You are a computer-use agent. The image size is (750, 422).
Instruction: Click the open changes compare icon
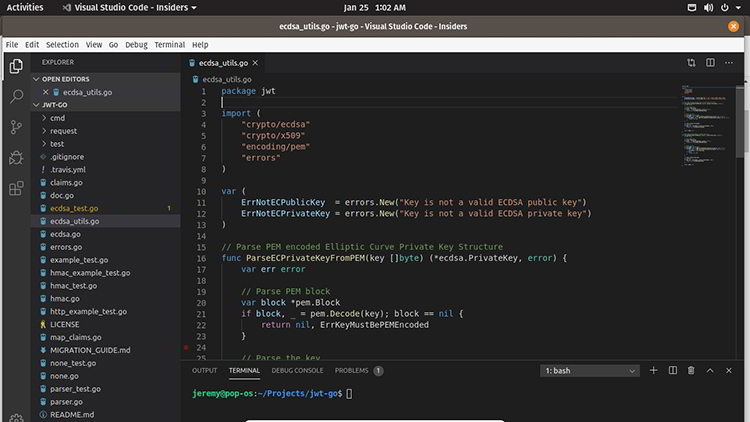690,62
